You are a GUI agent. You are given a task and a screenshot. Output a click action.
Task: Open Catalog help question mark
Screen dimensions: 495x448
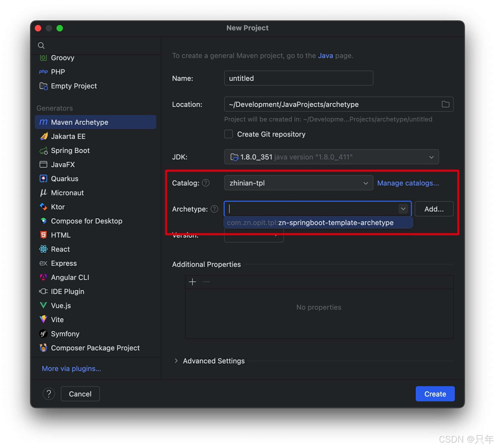click(206, 183)
